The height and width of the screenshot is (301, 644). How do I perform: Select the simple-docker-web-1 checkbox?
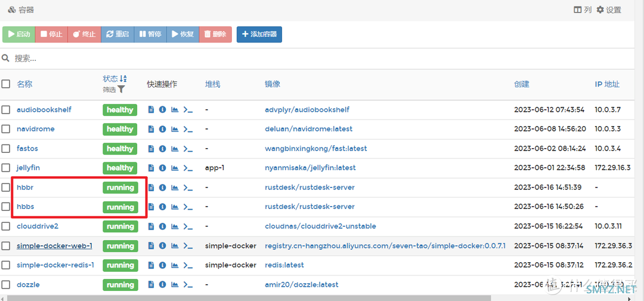pyautogui.click(x=6, y=246)
